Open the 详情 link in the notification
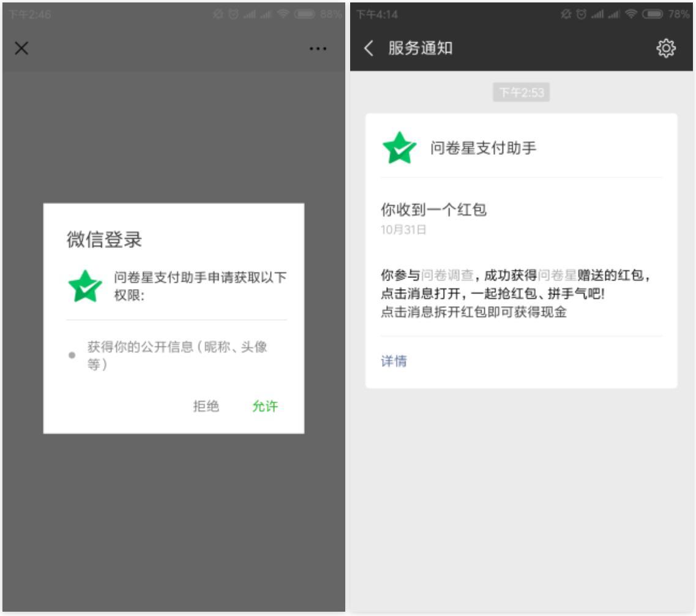The image size is (696, 616). click(x=394, y=361)
